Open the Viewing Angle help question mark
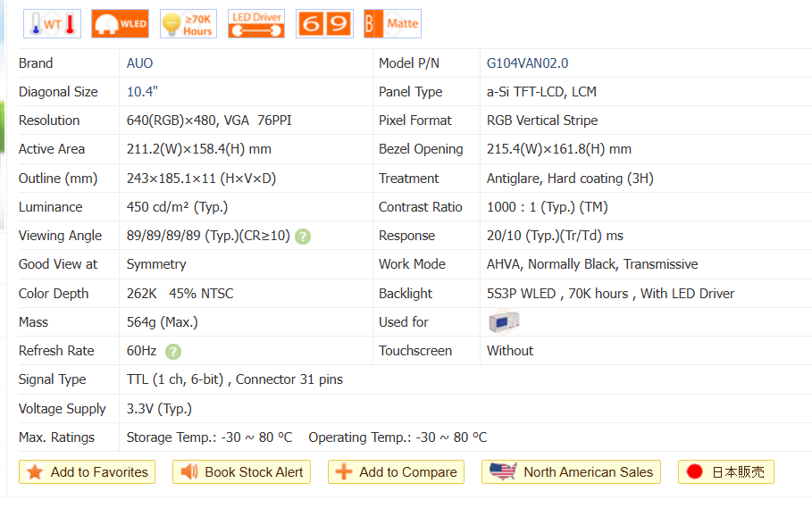The height and width of the screenshot is (508, 812). 304,237
